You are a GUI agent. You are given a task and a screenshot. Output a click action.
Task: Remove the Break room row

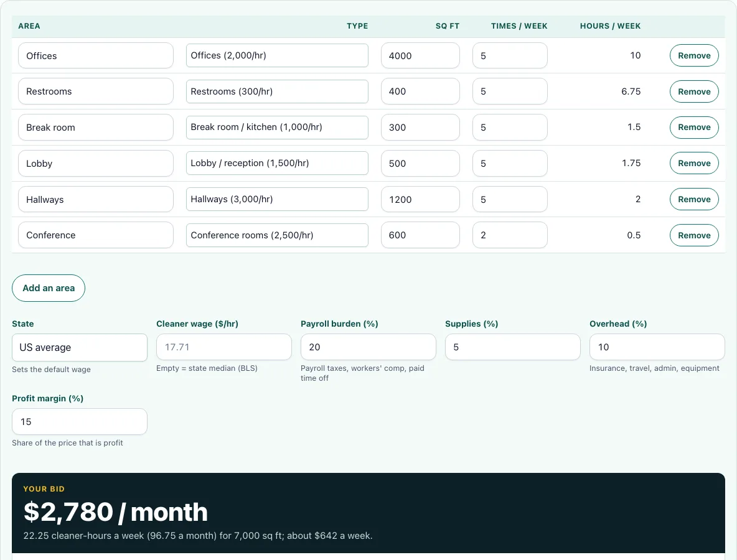[x=694, y=128]
